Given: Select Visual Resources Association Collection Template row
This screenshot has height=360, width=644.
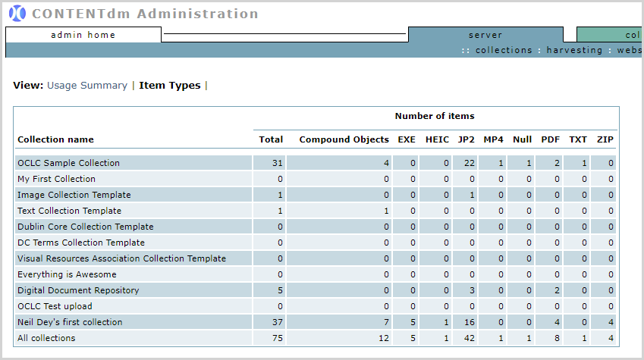Looking at the screenshot, I should point(121,258).
